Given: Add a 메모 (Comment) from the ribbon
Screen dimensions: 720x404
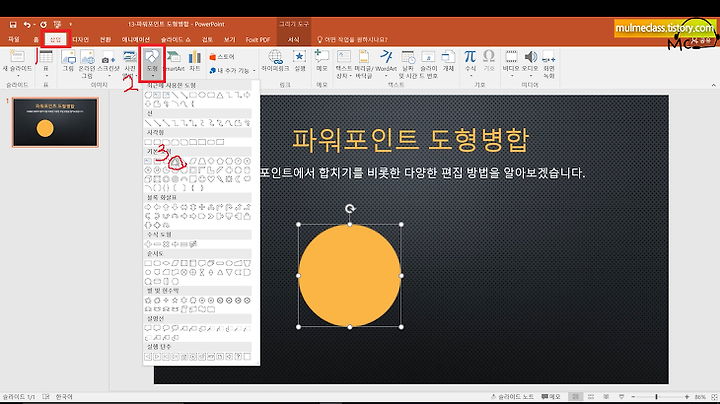Looking at the screenshot, I should pos(321,61).
